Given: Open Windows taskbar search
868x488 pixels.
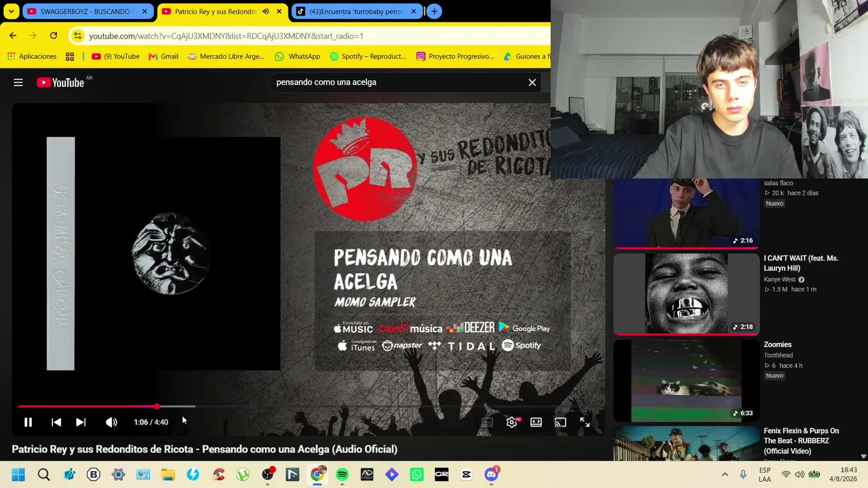Looking at the screenshot, I should [x=44, y=474].
